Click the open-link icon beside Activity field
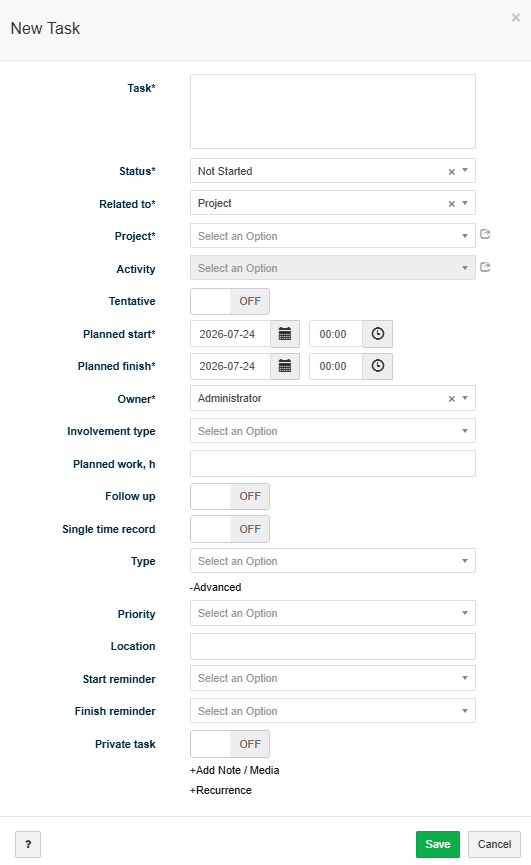Image resolution: width=531 pixels, height=865 pixels. pos(485,267)
